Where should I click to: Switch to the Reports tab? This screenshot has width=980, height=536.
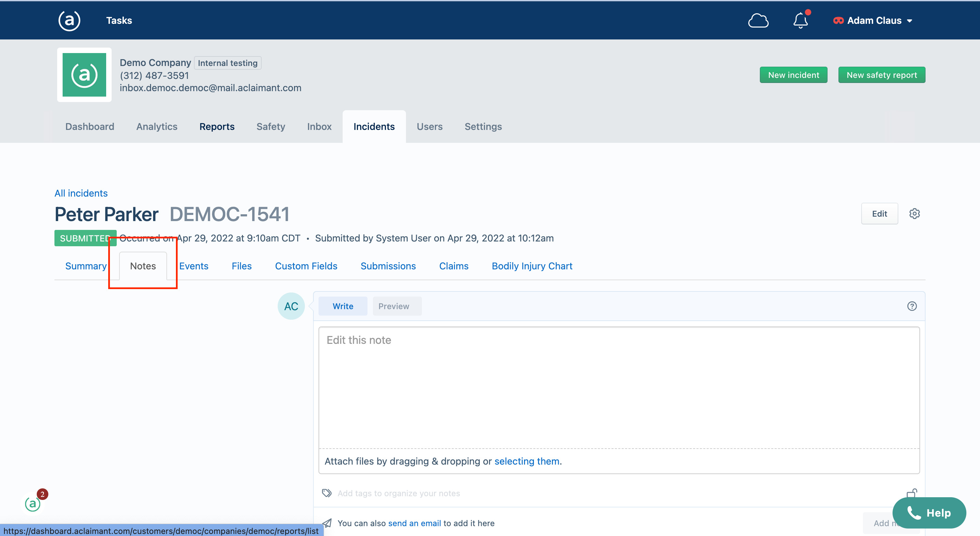(217, 127)
